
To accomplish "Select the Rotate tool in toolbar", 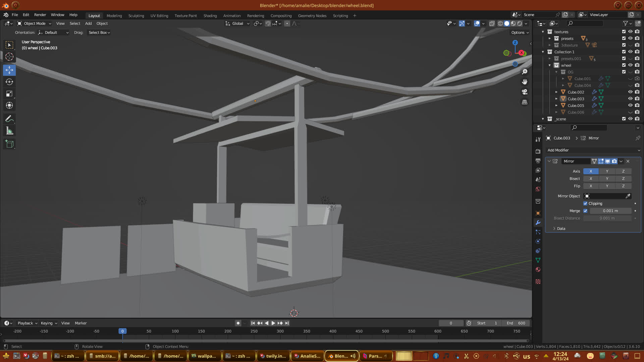I will pos(9,82).
